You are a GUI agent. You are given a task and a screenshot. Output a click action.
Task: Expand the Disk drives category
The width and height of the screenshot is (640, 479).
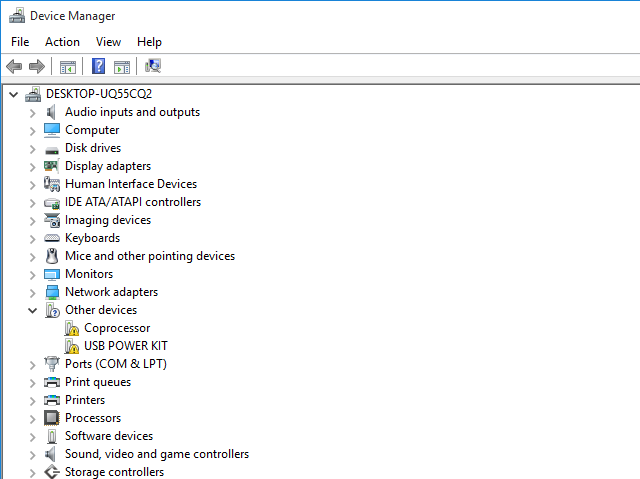point(32,148)
